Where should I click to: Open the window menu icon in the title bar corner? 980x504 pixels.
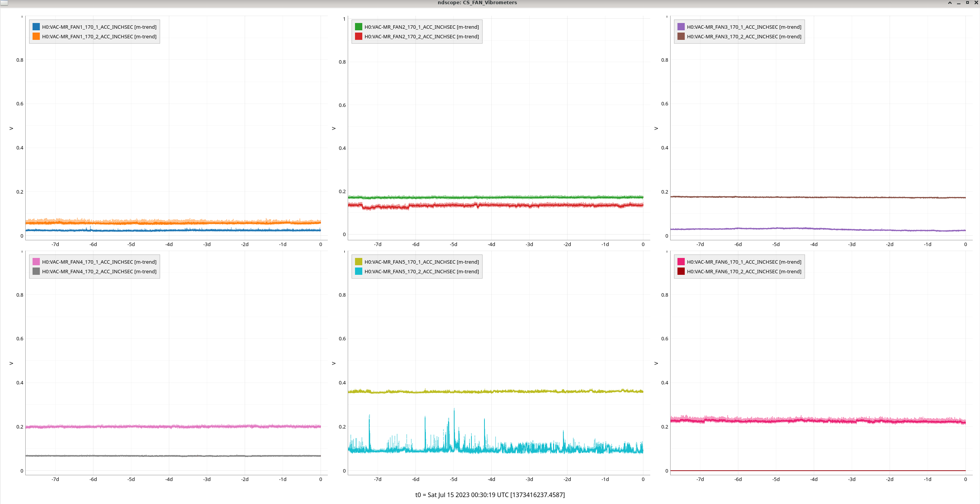point(4,3)
